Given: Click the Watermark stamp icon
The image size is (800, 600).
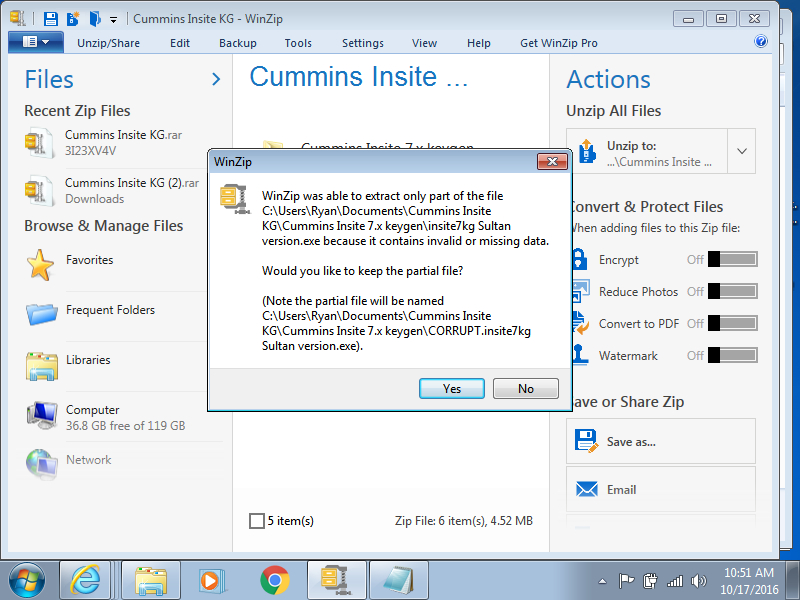Looking at the screenshot, I should point(580,355).
